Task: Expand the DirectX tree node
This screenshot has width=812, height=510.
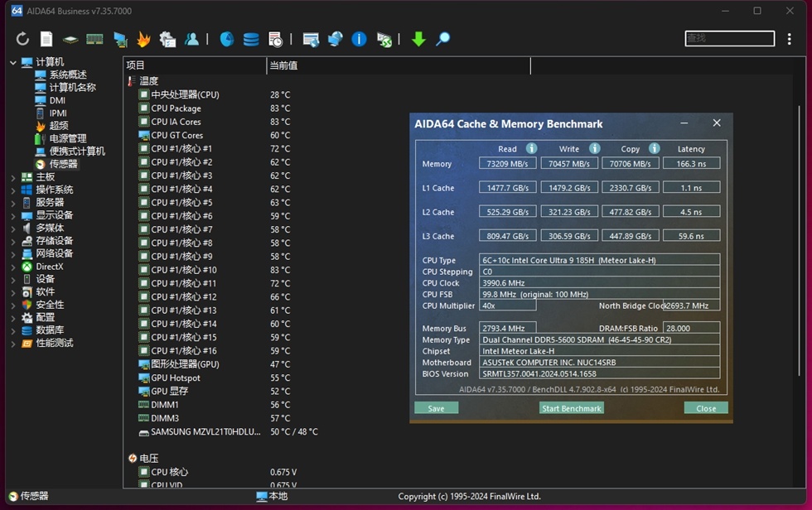Action: pos(13,267)
